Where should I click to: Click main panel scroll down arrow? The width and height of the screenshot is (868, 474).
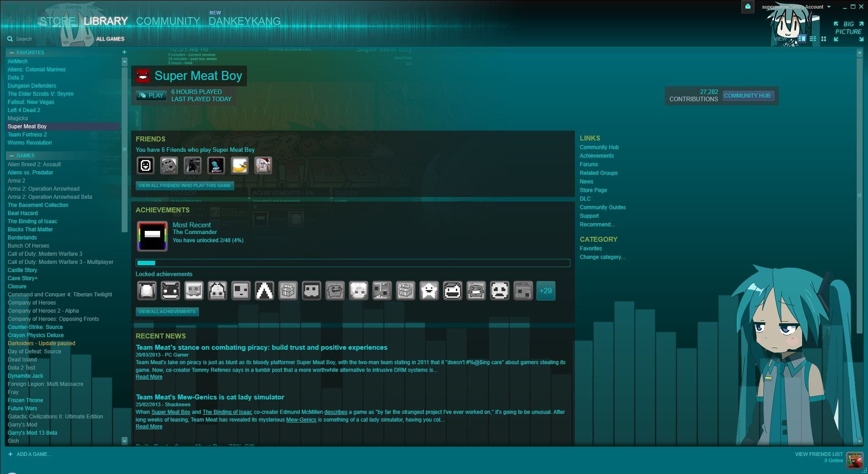pyautogui.click(x=859, y=441)
